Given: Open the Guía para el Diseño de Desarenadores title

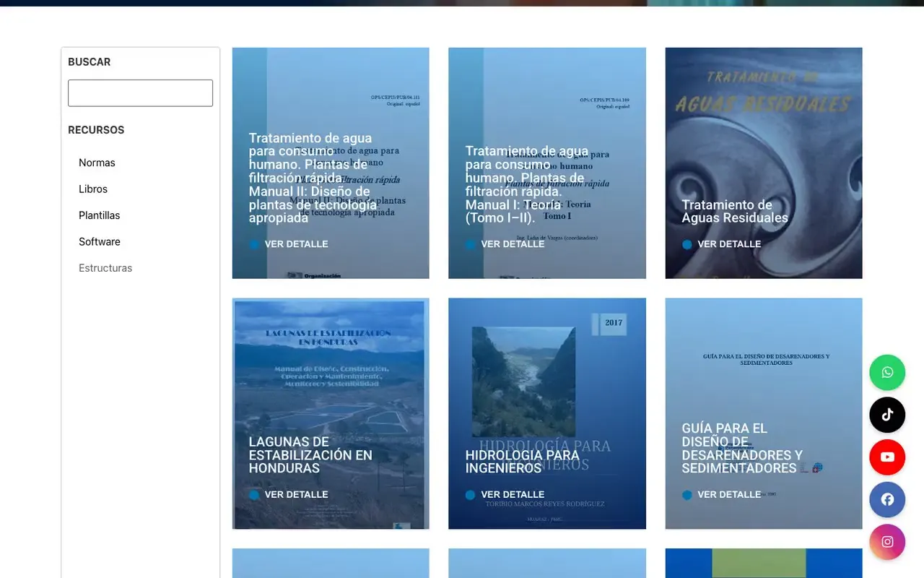Looking at the screenshot, I should (x=742, y=449).
